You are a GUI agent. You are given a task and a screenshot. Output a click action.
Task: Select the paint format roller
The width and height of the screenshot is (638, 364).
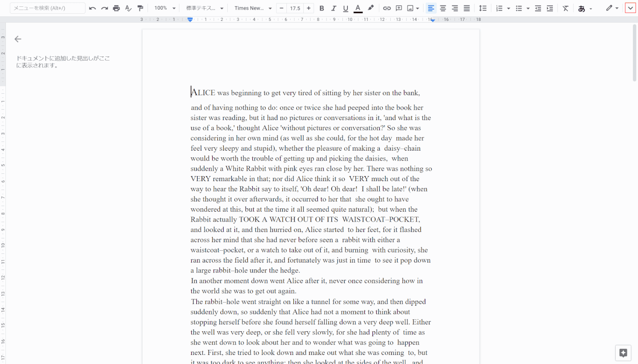pyautogui.click(x=140, y=8)
